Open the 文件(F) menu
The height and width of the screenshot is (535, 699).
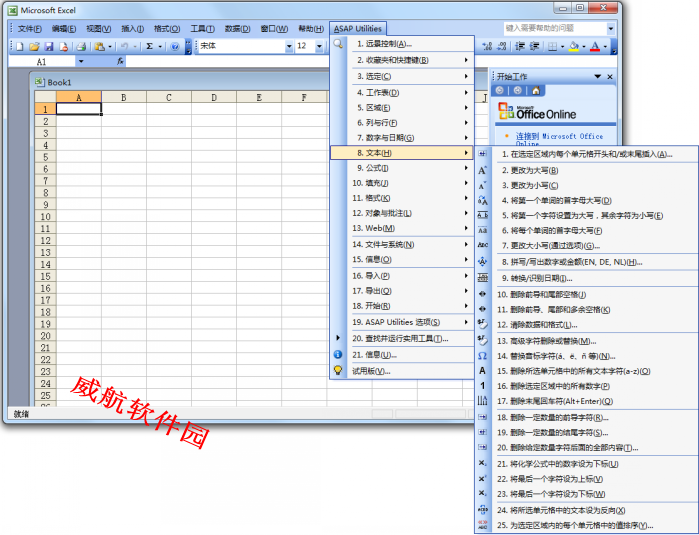pyautogui.click(x=29, y=29)
